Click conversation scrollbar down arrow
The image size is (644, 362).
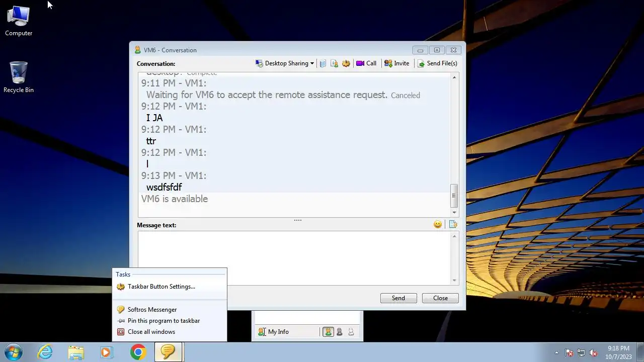(454, 213)
